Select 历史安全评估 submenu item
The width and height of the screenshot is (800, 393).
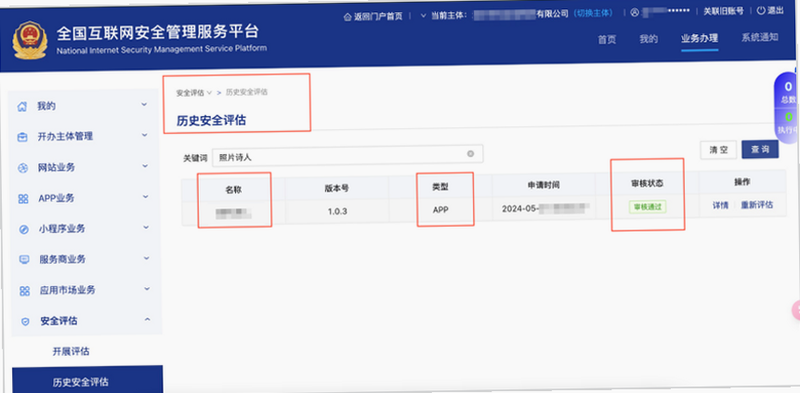click(x=87, y=379)
